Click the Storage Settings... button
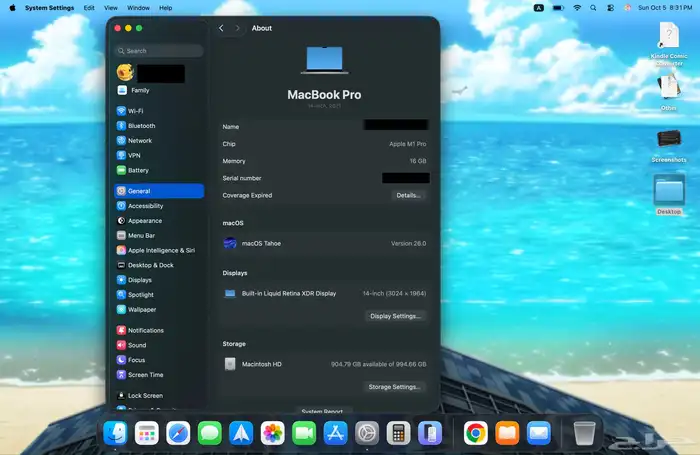Viewport: 700px width, 455px height. (394, 386)
